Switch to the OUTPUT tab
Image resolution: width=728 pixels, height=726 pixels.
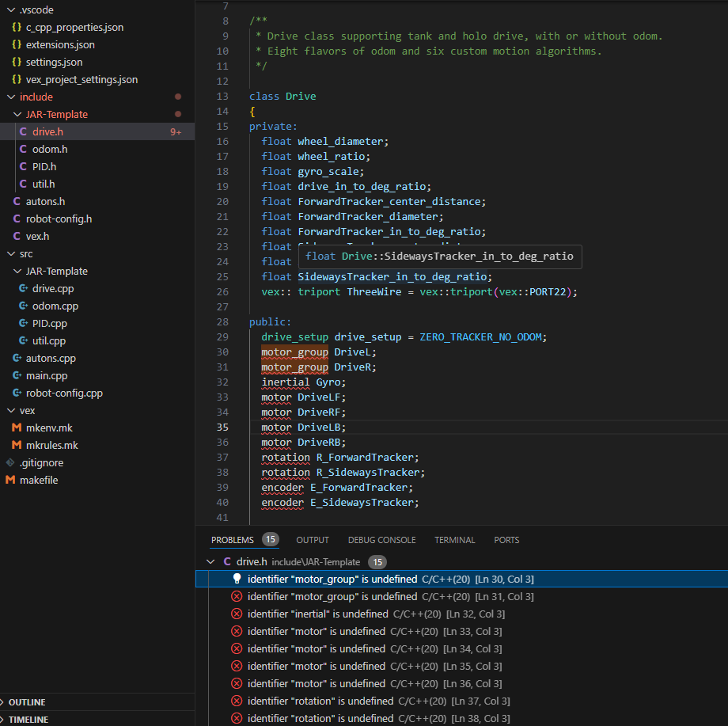tap(312, 539)
